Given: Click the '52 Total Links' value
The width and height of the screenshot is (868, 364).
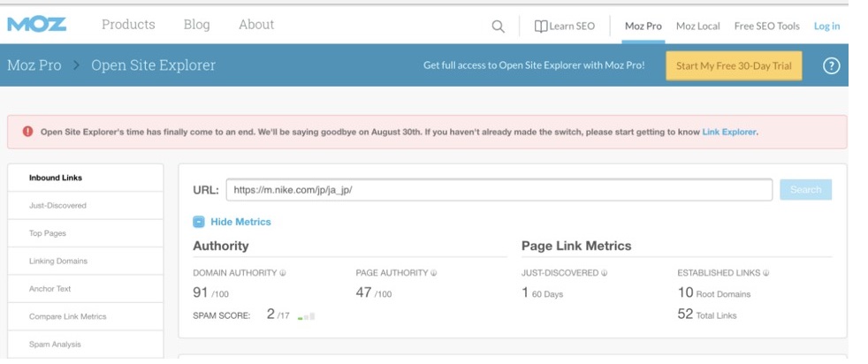Looking at the screenshot, I should point(707,315).
